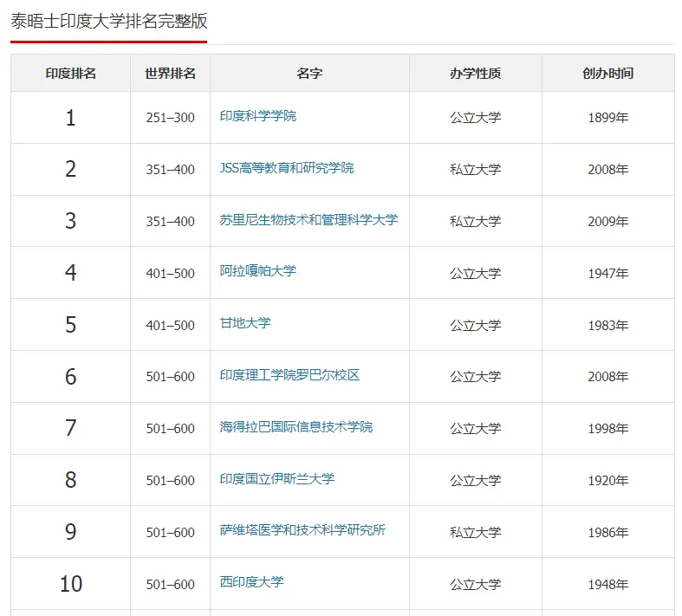Select the 2009年 founding year cell
Image resolution: width=682 pixels, height=616 pixels.
point(608,222)
